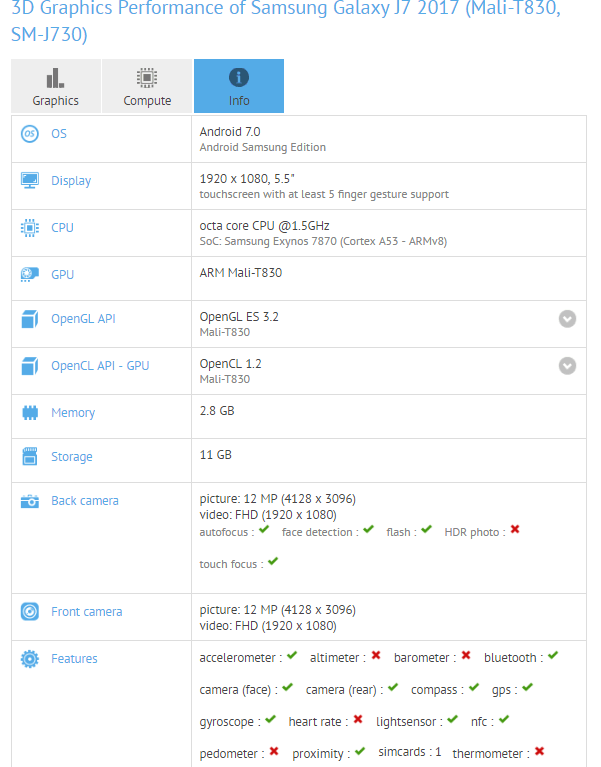Click the Features label

pyautogui.click(x=74, y=659)
